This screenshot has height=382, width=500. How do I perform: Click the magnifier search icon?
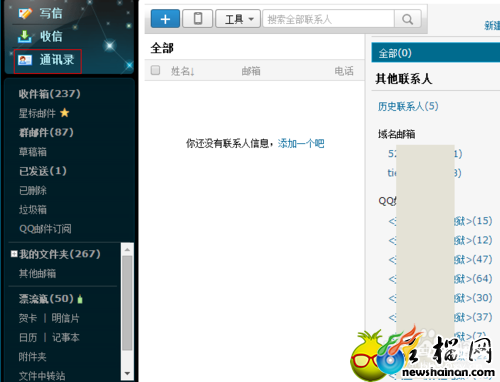click(x=407, y=19)
